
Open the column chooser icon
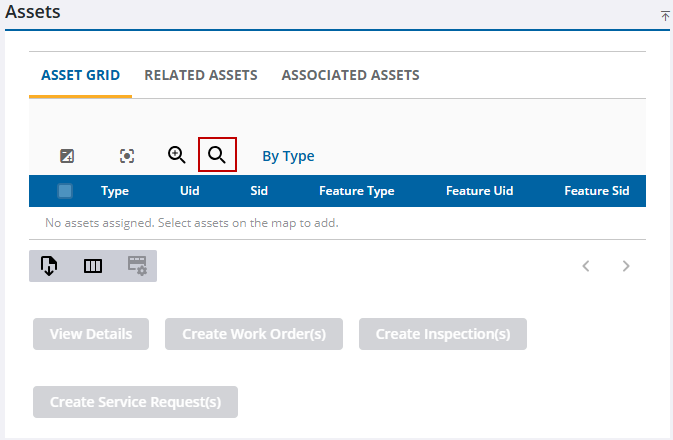pos(93,266)
